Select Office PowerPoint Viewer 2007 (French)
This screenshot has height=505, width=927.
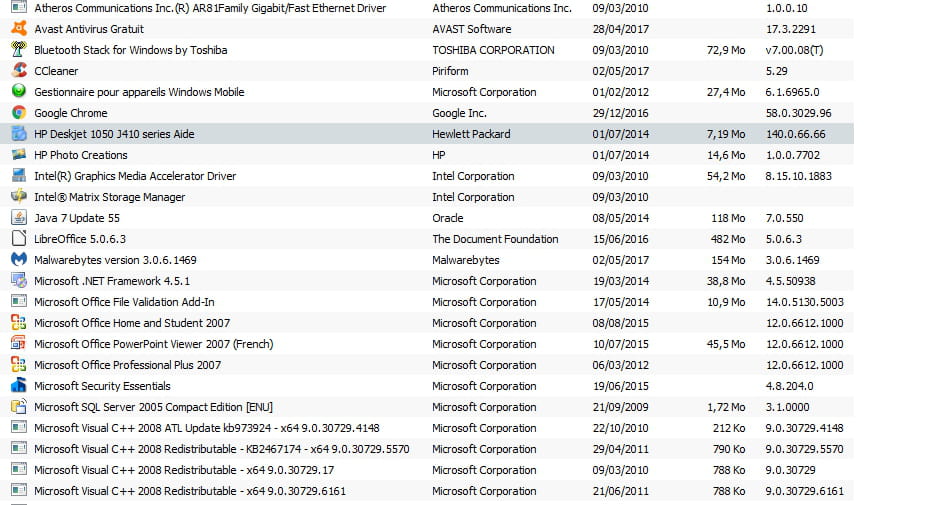[x=154, y=344]
